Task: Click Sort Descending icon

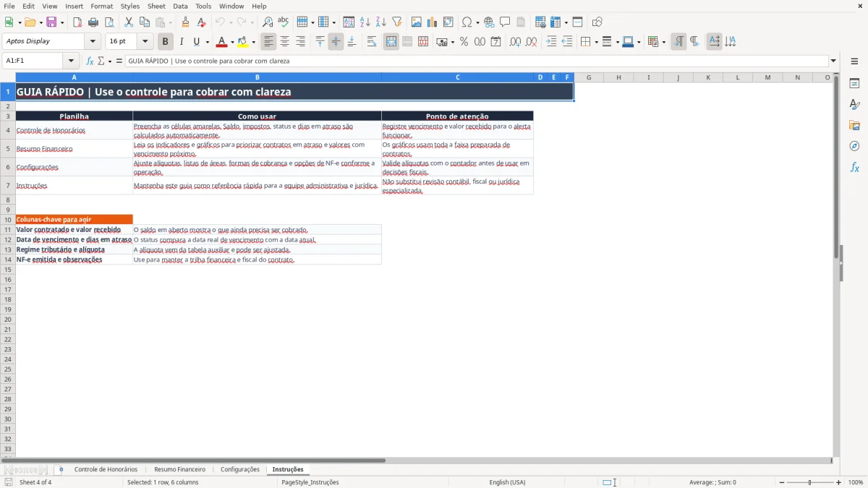Action: coord(381,22)
